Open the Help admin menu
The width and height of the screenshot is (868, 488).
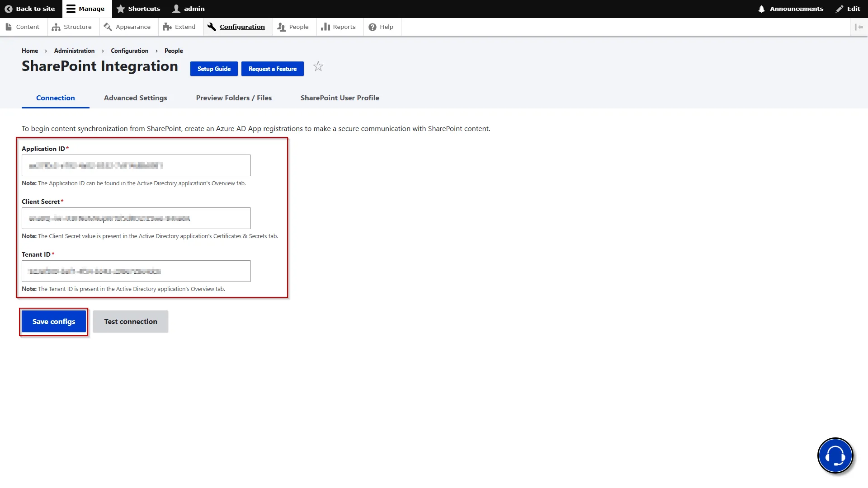(x=381, y=27)
